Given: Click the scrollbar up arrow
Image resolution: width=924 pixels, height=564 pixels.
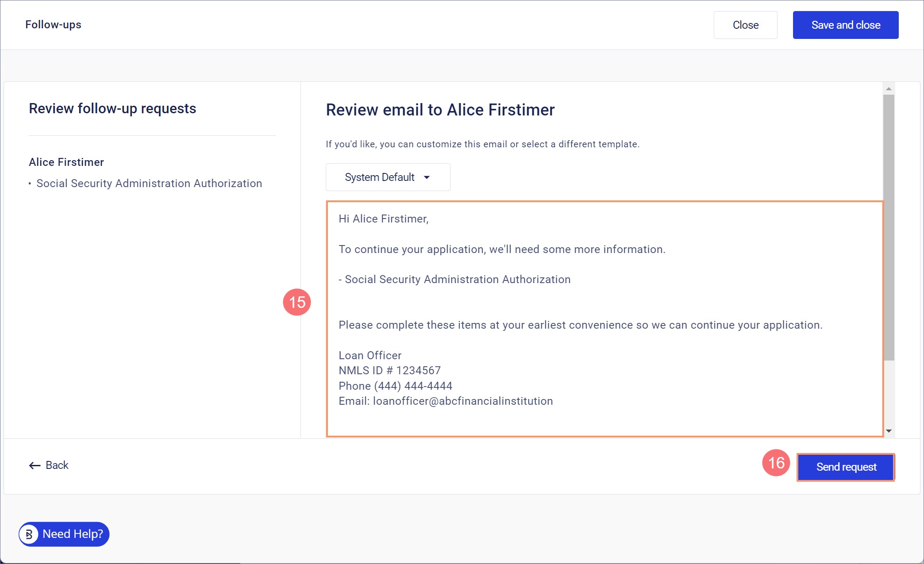Looking at the screenshot, I should click(x=889, y=89).
